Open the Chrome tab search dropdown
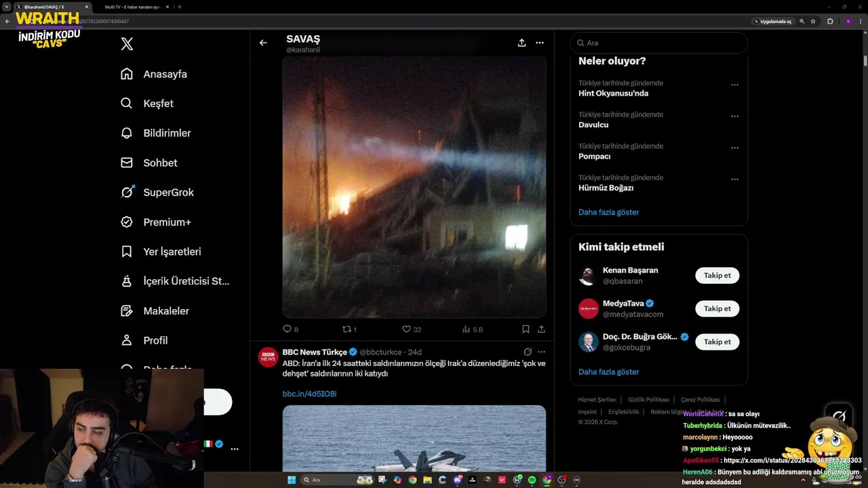Viewport: 868px width, 488px height. (7, 7)
